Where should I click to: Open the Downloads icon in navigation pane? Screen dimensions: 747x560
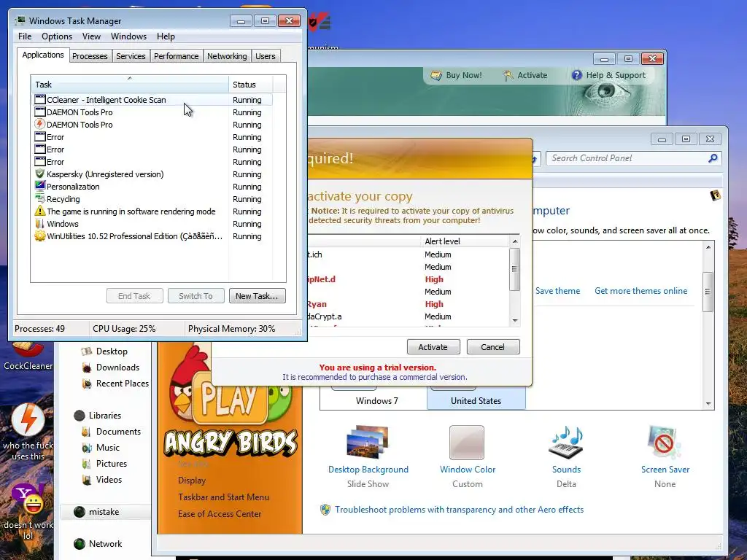coord(86,367)
